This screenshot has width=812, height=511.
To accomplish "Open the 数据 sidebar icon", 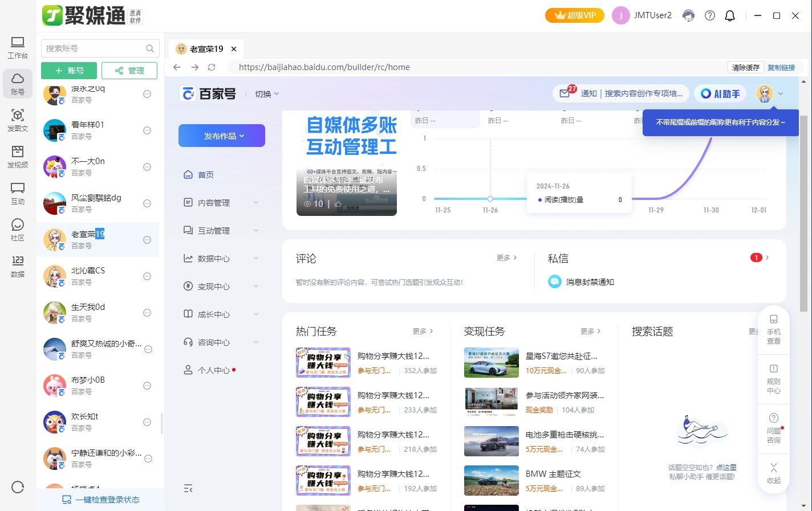I will coord(18,266).
